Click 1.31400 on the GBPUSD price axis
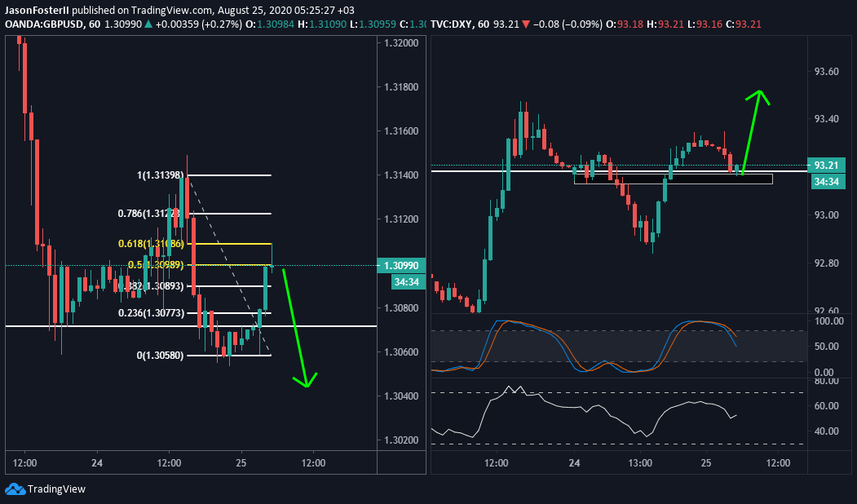This screenshot has height=504, width=857. coord(401,175)
